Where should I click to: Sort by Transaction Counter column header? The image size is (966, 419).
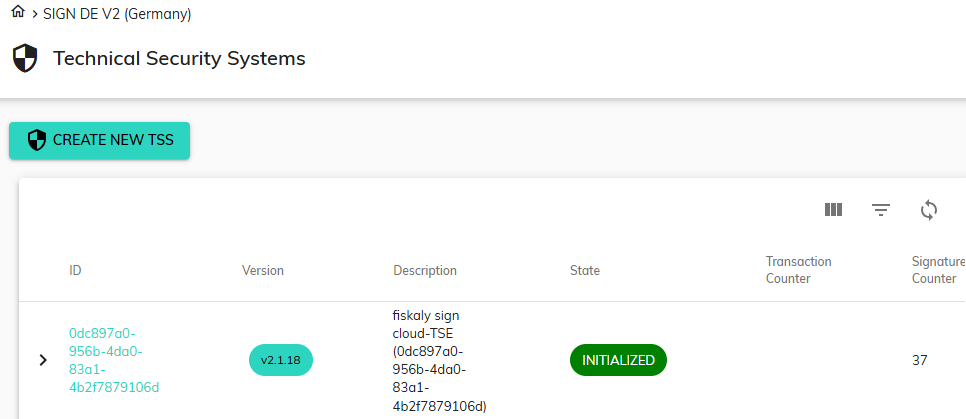pos(798,270)
